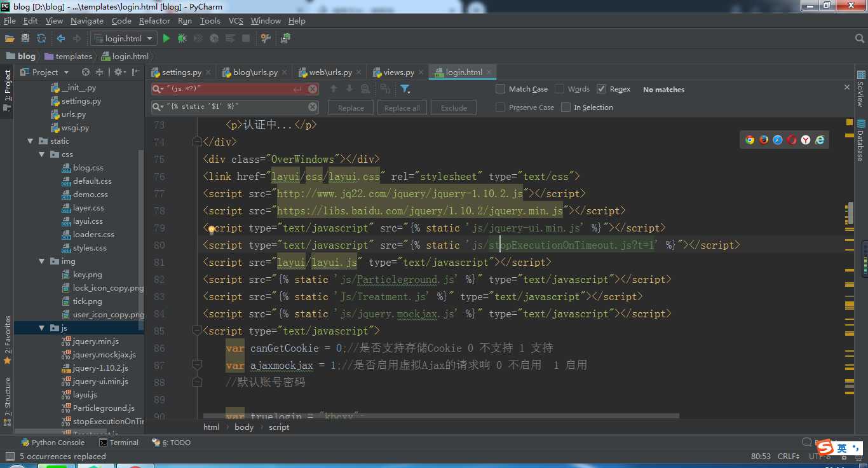Click the intention lightbulb on line 79
This screenshot has height=468, width=868.
213,230
